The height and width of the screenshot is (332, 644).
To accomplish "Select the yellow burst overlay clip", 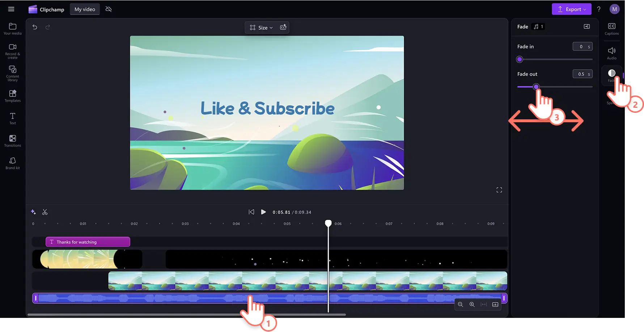I will [x=87, y=259].
